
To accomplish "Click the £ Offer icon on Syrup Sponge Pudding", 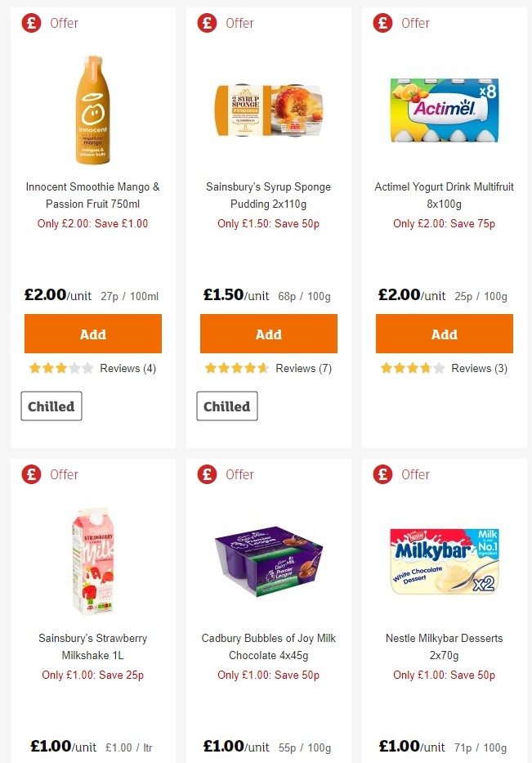I will coord(207,23).
